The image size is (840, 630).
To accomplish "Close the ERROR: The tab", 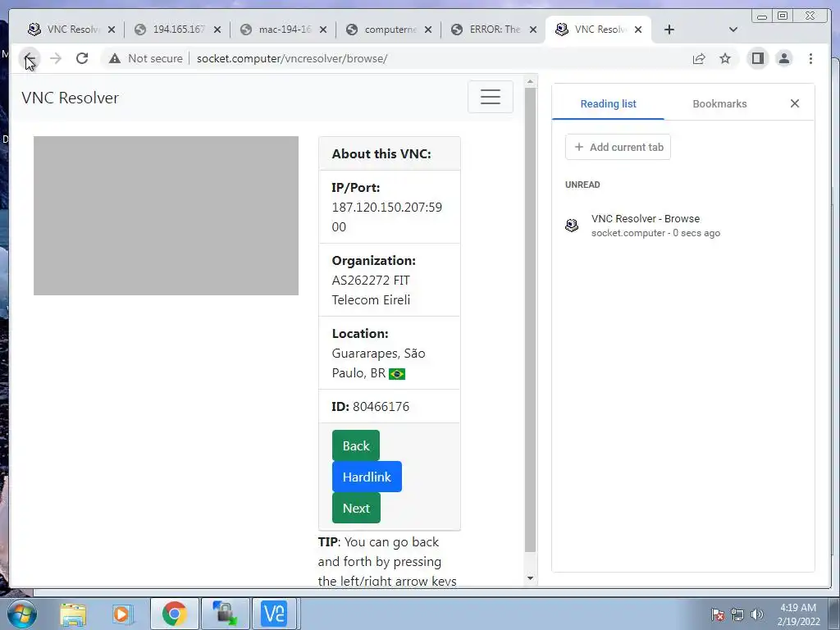I will pyautogui.click(x=533, y=30).
